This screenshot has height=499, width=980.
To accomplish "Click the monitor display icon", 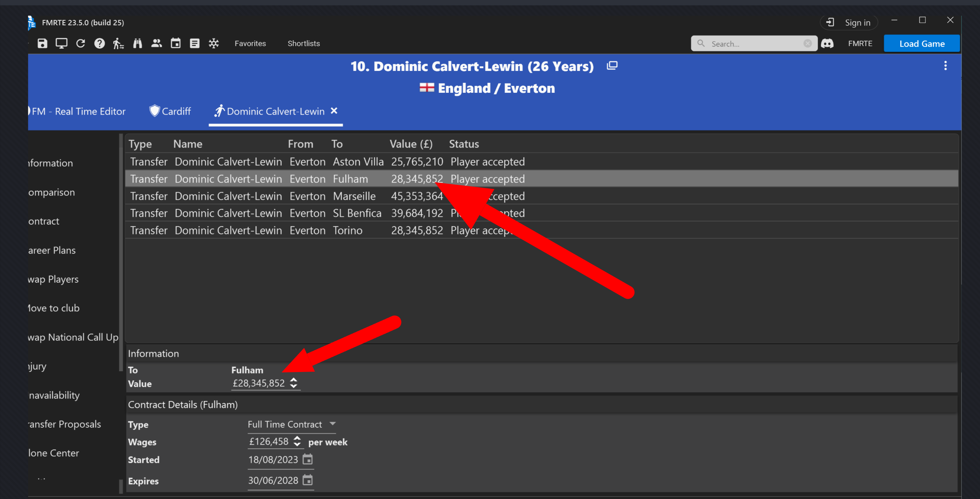I will point(61,43).
